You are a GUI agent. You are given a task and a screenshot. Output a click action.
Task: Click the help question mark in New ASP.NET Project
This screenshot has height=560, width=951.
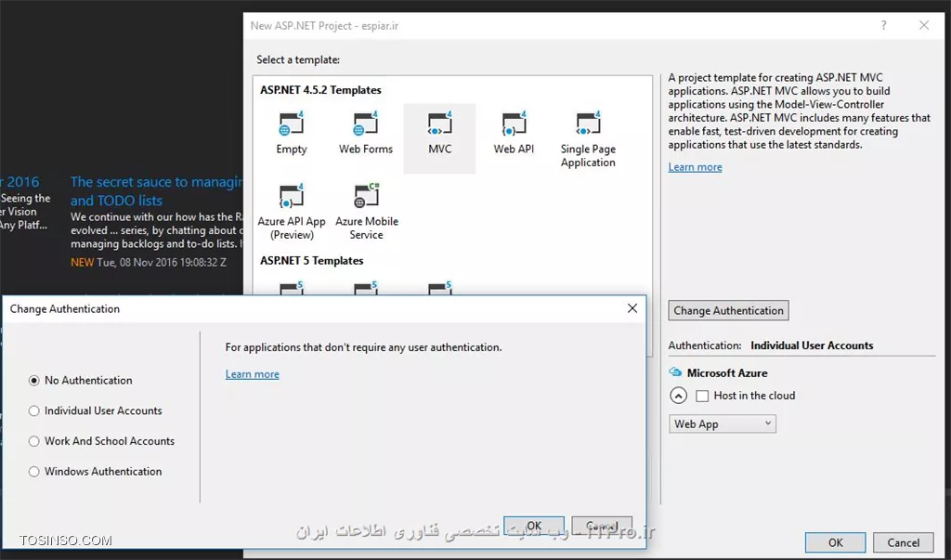[884, 25]
